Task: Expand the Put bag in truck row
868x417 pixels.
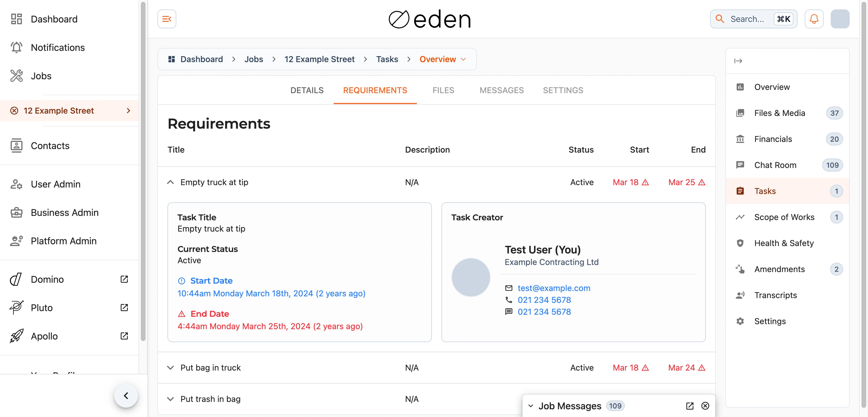Action: [170, 368]
